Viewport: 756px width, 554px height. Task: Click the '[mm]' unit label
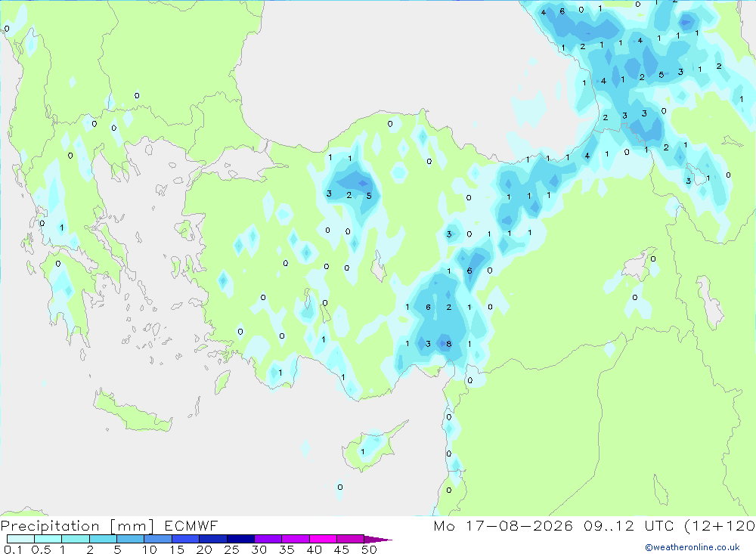click(x=132, y=526)
